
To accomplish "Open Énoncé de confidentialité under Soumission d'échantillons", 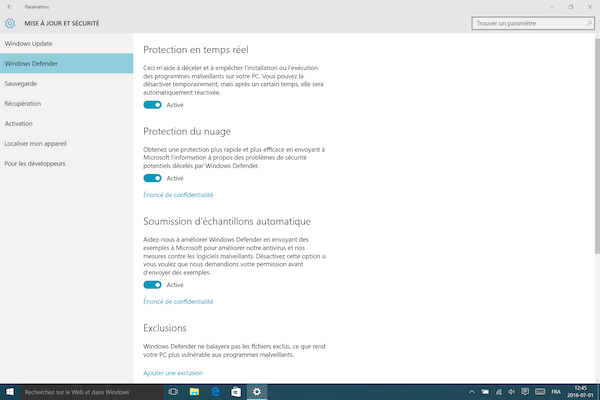I will coord(178,302).
